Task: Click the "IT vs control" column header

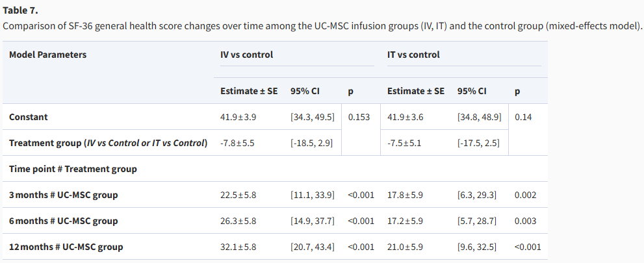Action: pos(413,55)
